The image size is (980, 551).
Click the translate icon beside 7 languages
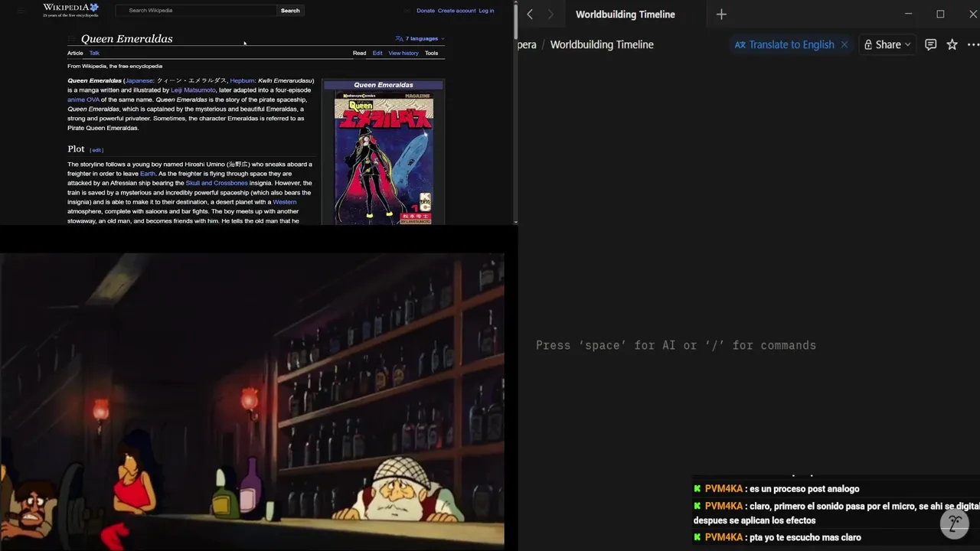(x=399, y=38)
